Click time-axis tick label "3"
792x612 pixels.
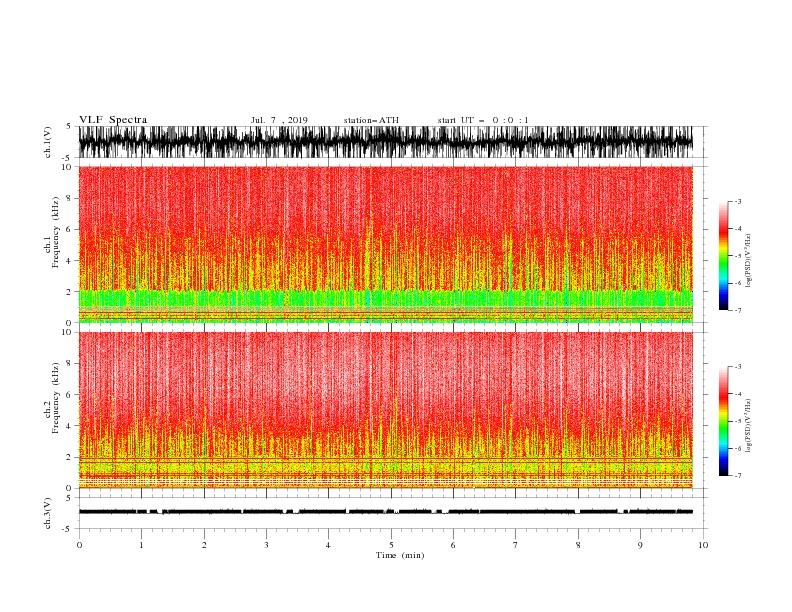(x=266, y=545)
